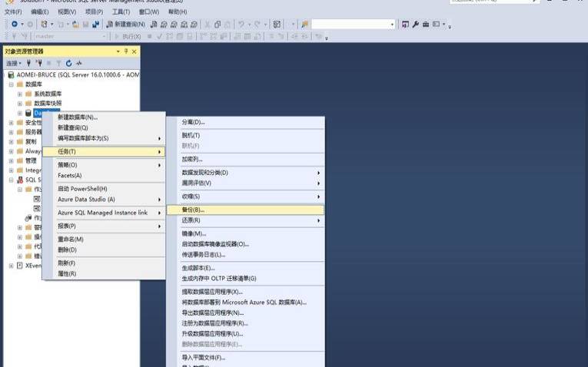
Task: Open the 工具(T) menu
Action: coord(121,12)
